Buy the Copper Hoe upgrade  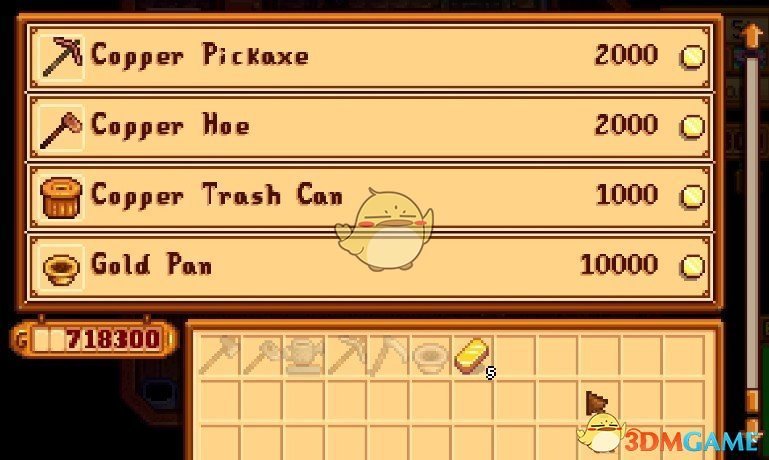[x=371, y=128]
